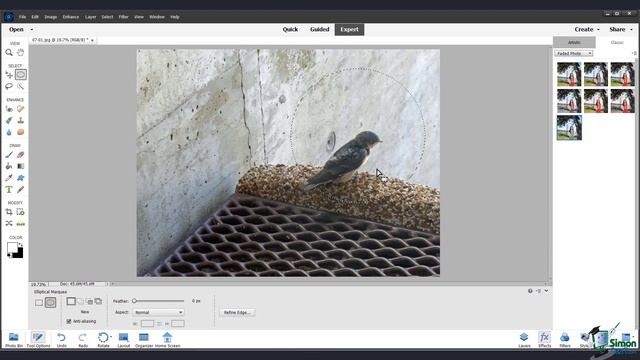Image resolution: width=640 pixels, height=360 pixels.
Task: Set selection mode to Subtract
Action: (89, 301)
